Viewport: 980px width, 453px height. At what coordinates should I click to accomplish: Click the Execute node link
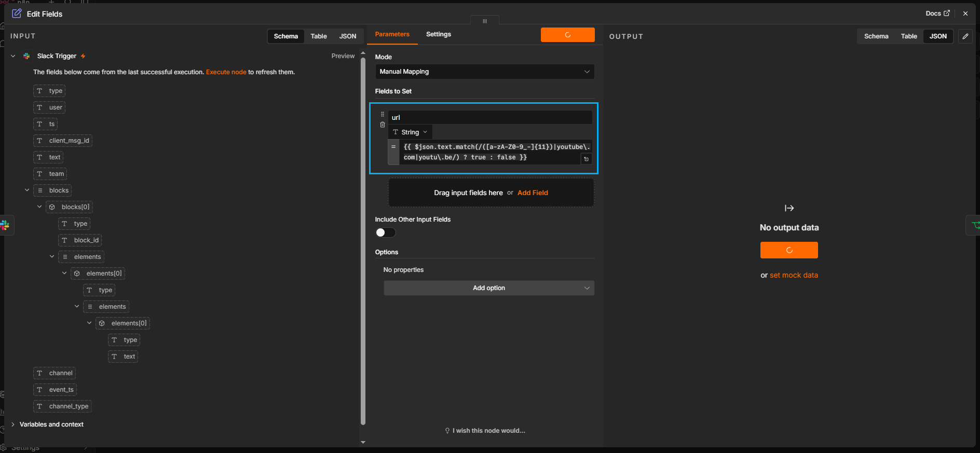point(226,72)
